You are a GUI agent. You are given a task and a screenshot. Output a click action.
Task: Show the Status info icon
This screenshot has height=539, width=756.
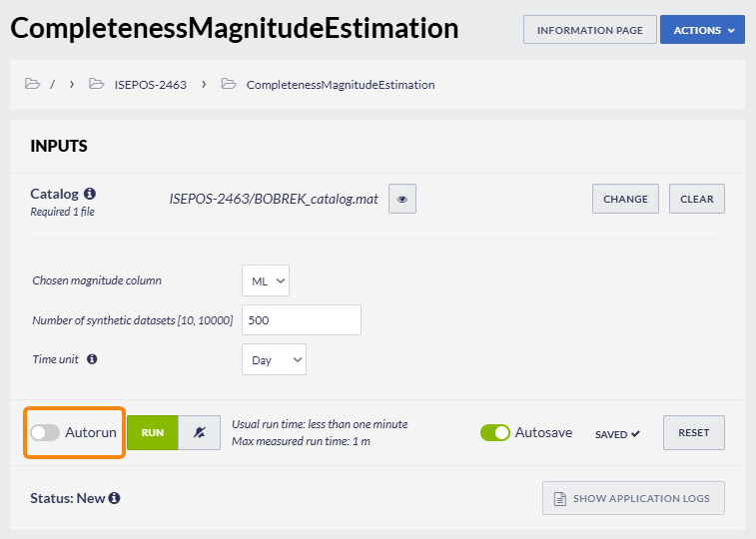[x=114, y=498]
